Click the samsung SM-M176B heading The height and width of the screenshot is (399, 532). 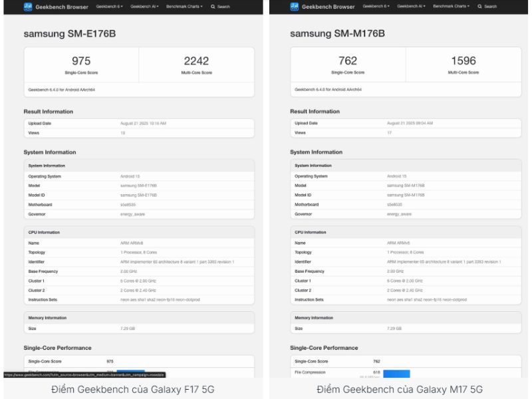coord(337,33)
